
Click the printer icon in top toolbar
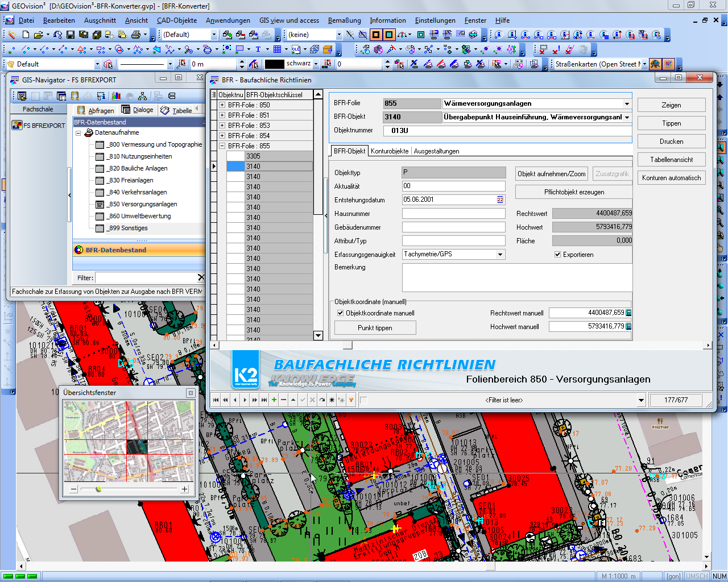coord(136,35)
